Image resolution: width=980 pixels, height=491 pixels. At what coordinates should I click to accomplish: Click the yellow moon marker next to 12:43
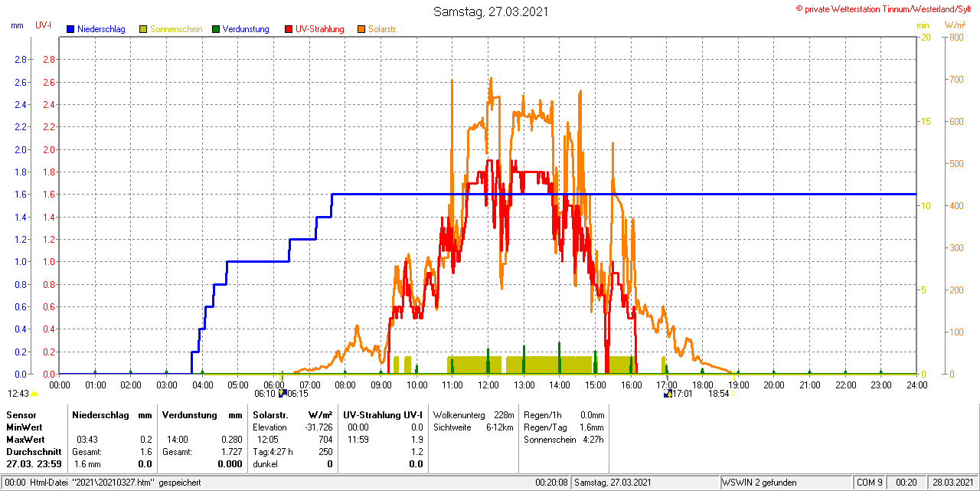(x=34, y=394)
